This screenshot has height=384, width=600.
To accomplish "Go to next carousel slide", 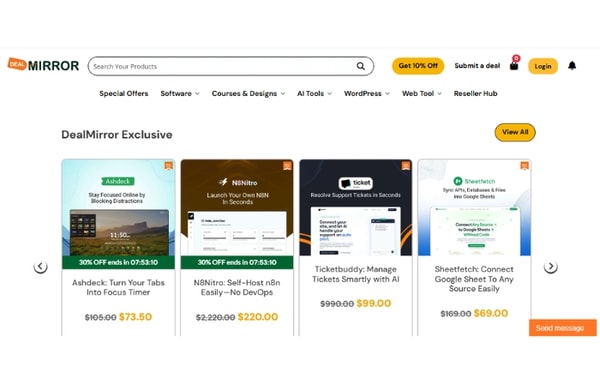I will coord(551,266).
